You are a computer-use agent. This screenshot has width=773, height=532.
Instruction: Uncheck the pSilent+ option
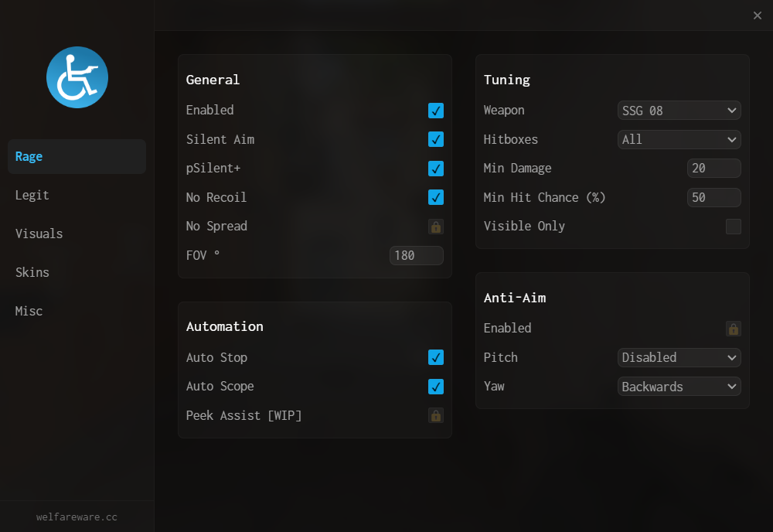coord(436,169)
